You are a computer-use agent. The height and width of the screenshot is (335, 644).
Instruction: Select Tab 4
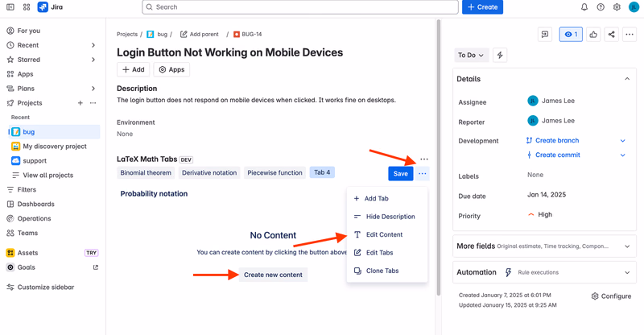click(322, 172)
